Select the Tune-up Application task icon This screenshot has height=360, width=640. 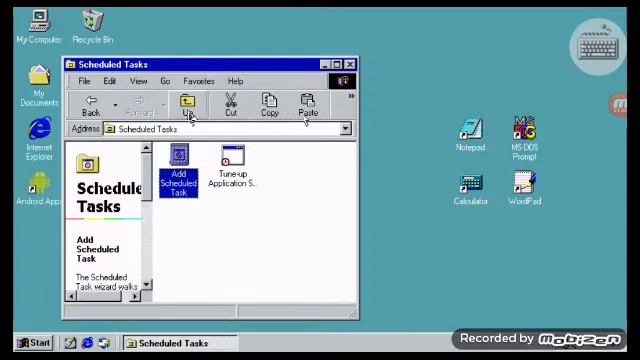233,166
